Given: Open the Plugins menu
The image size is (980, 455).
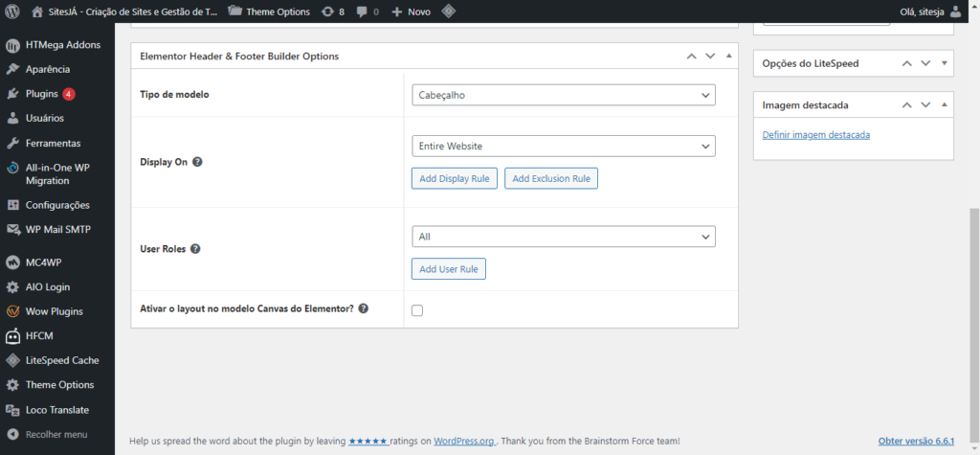Looking at the screenshot, I should (x=42, y=94).
